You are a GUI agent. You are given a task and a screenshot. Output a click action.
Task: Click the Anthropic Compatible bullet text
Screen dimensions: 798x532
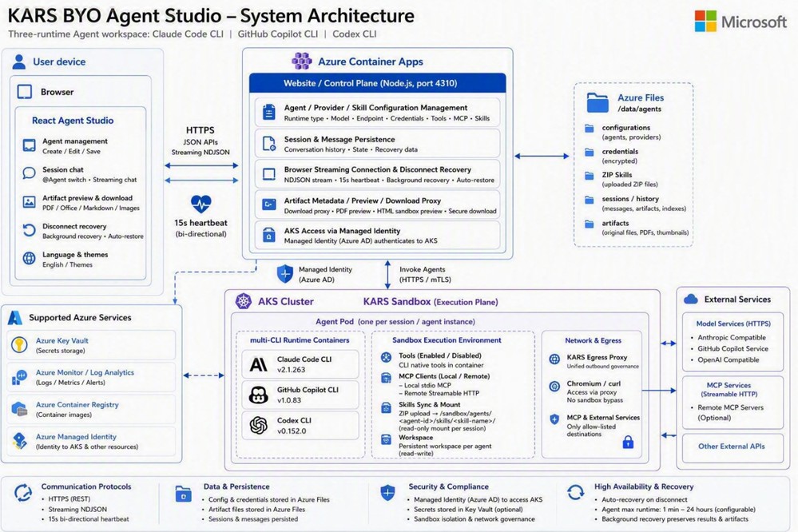point(732,338)
